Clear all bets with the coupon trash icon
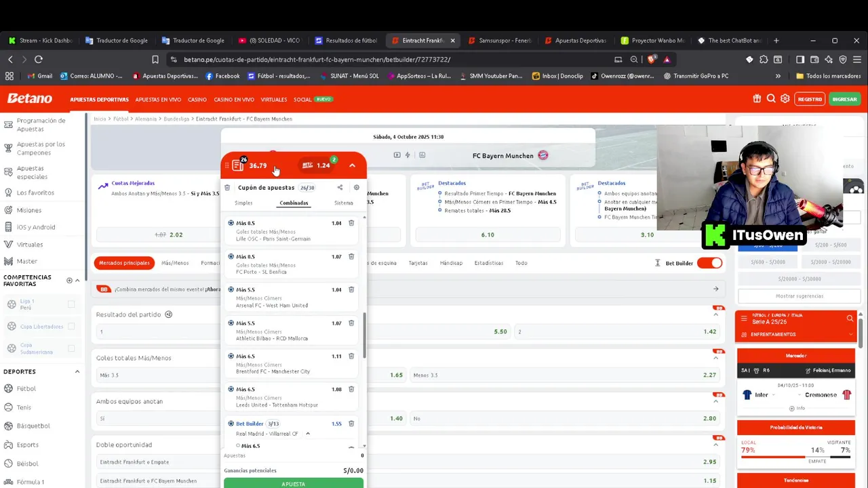The height and width of the screenshot is (488, 868). point(227,188)
